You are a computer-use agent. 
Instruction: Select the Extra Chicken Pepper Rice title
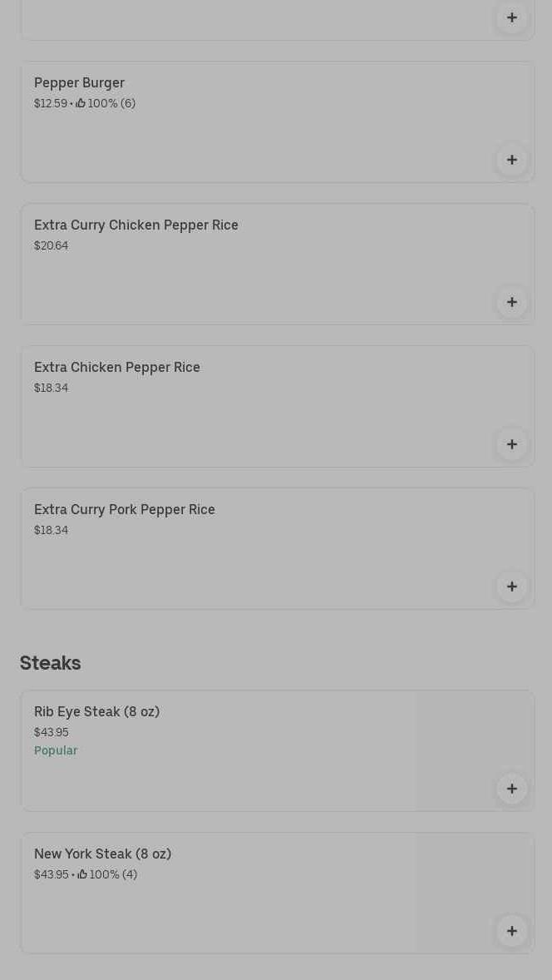pyautogui.click(x=117, y=368)
